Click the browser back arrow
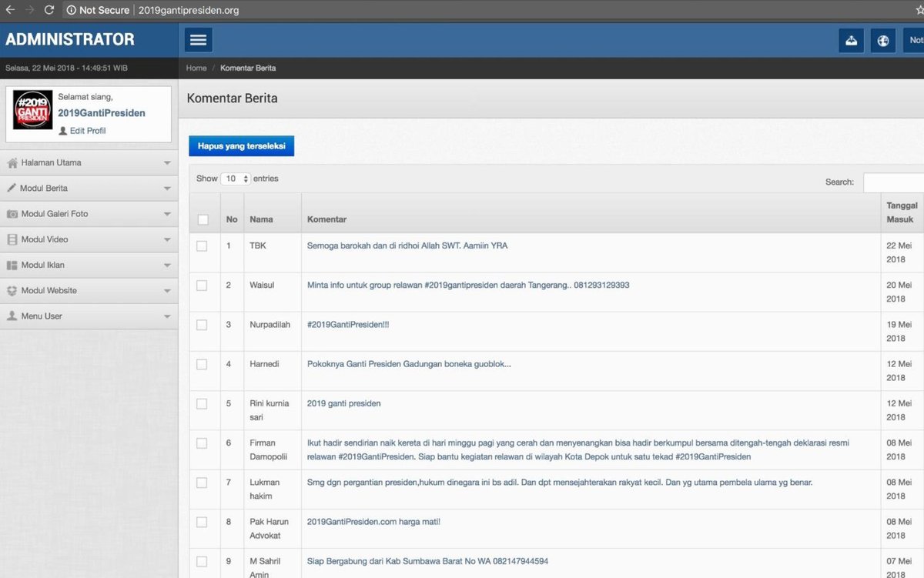This screenshot has width=924, height=578. pyautogui.click(x=10, y=10)
